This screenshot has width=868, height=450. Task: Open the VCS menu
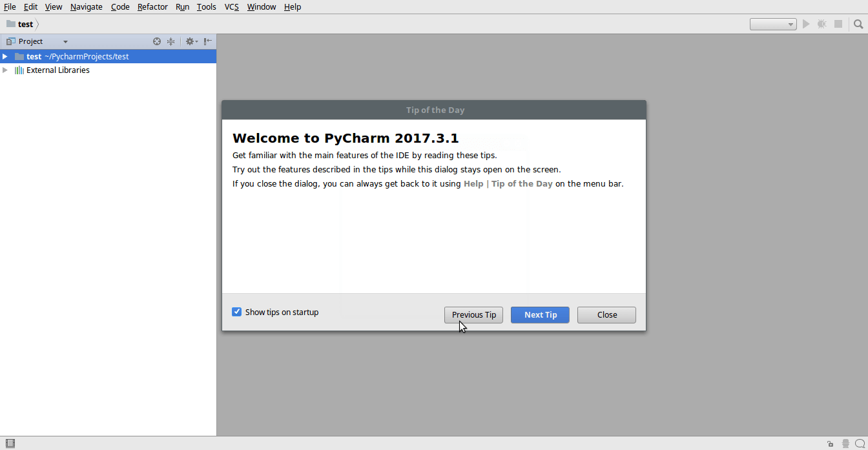(231, 7)
